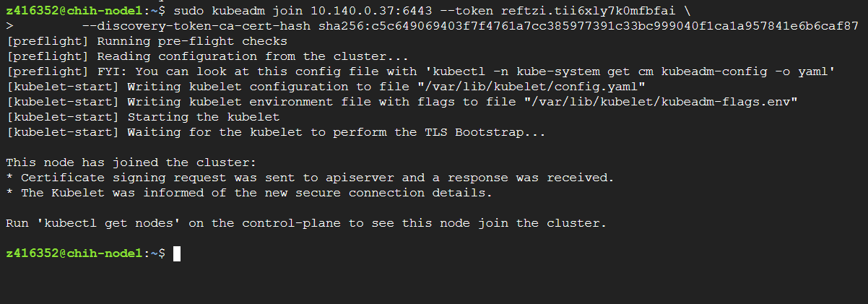Click the 'sudo kubeadm join' command text
Screen dimensions: 868x304
pyautogui.click(x=238, y=12)
